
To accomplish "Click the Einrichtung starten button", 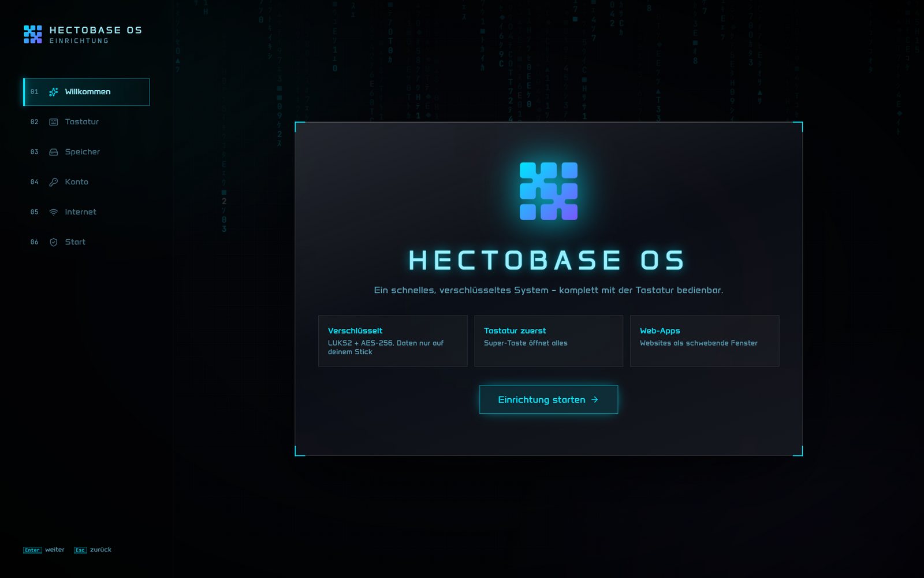I will click(x=549, y=399).
